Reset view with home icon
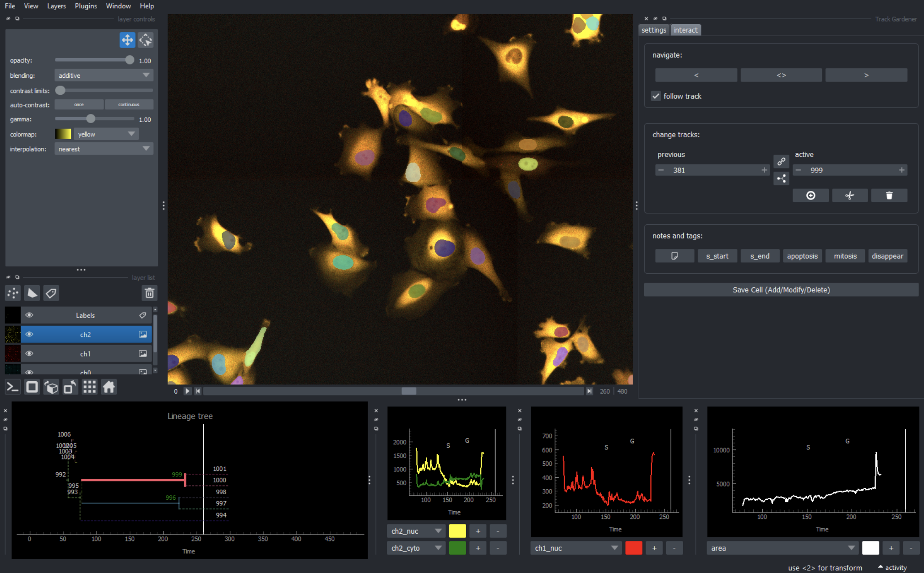 point(109,387)
